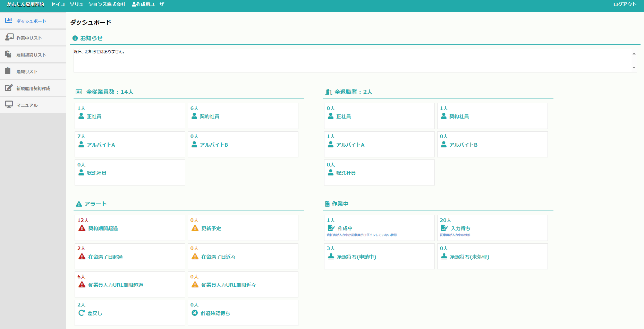The image size is (644, 329).
Task: Open 退職リスト from the sidebar
Action: [27, 71]
